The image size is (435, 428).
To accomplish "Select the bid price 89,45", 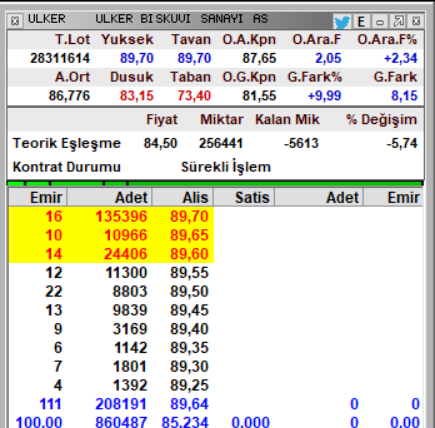I will coord(189,310).
